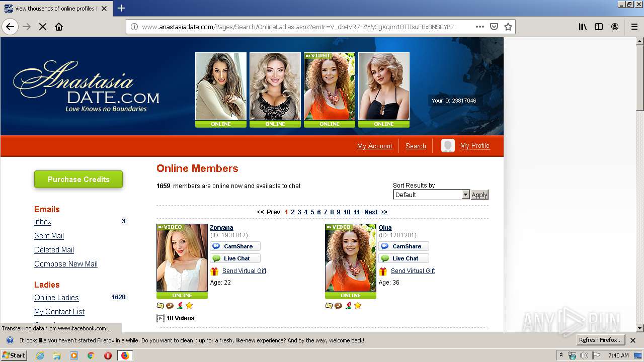Open the Firefox hamburger menu
This screenshot has height=362, width=644.
(x=634, y=27)
